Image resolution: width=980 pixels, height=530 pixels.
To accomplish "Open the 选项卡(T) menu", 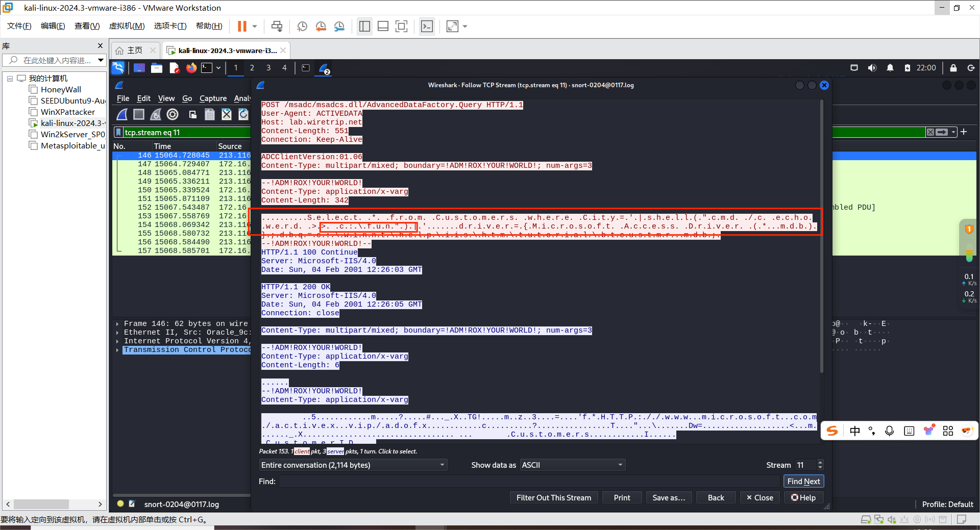I will (x=170, y=26).
